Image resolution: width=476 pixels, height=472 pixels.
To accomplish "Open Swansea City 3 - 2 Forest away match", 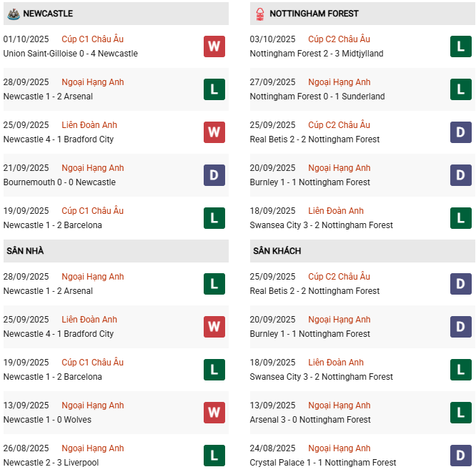I will point(322,377).
